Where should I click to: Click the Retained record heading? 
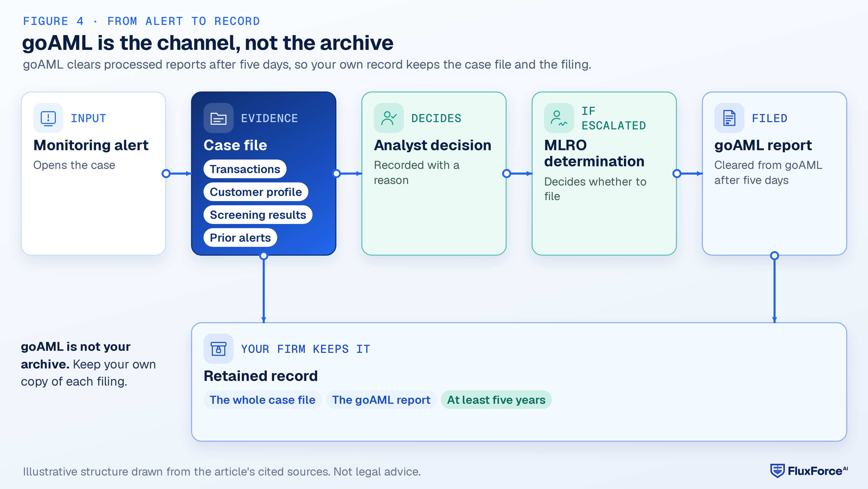[x=260, y=376]
